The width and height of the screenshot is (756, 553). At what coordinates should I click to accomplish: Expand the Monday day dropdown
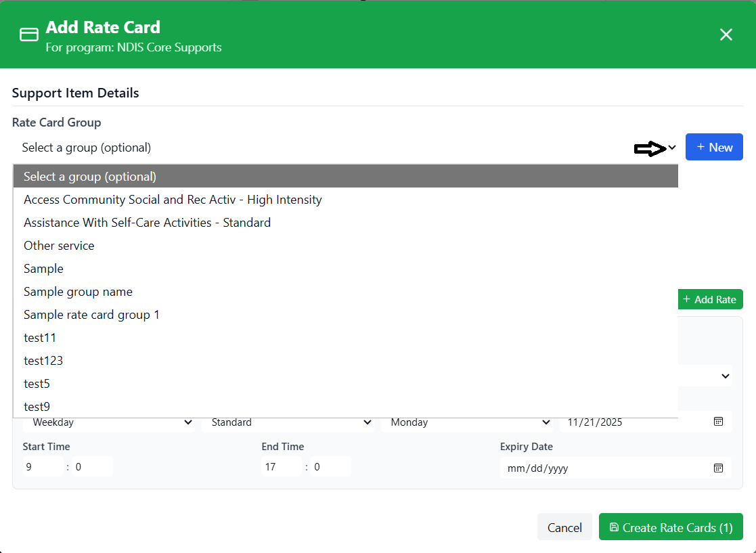point(466,422)
